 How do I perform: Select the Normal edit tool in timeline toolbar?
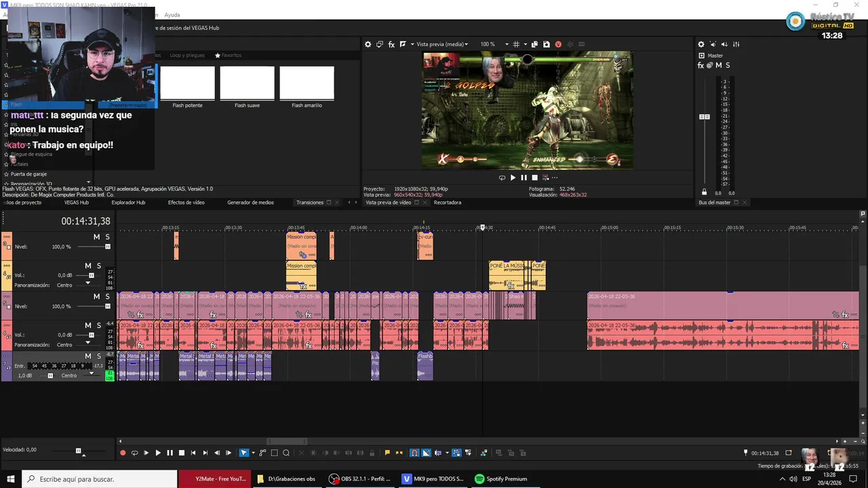[244, 453]
